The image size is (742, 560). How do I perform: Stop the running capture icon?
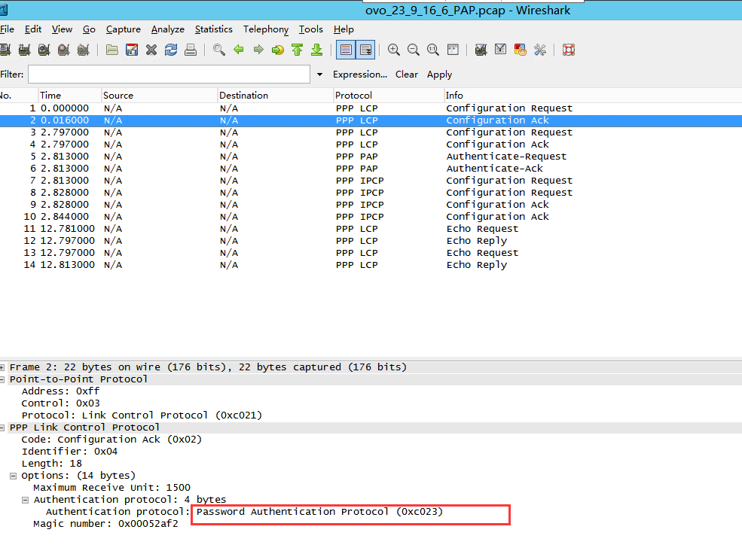coord(63,50)
